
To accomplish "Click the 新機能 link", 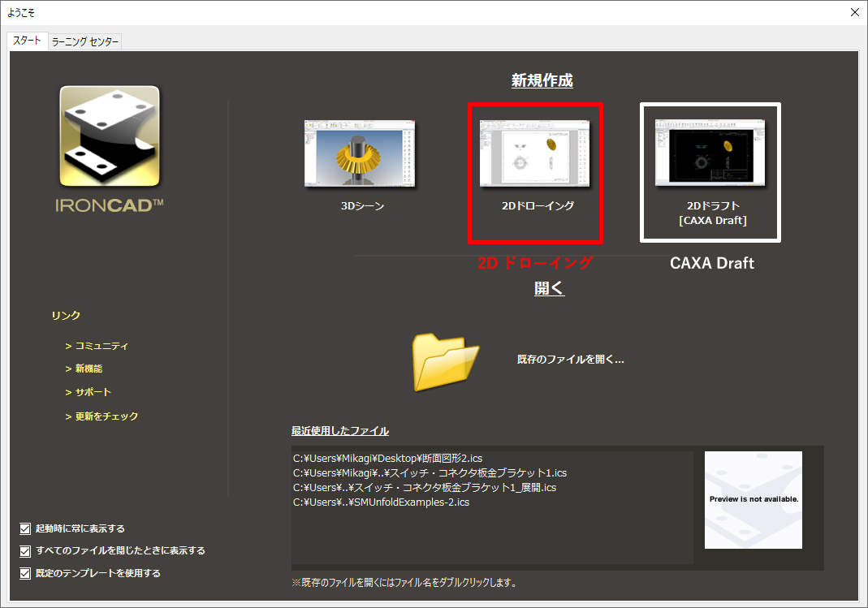I will pyautogui.click(x=89, y=368).
